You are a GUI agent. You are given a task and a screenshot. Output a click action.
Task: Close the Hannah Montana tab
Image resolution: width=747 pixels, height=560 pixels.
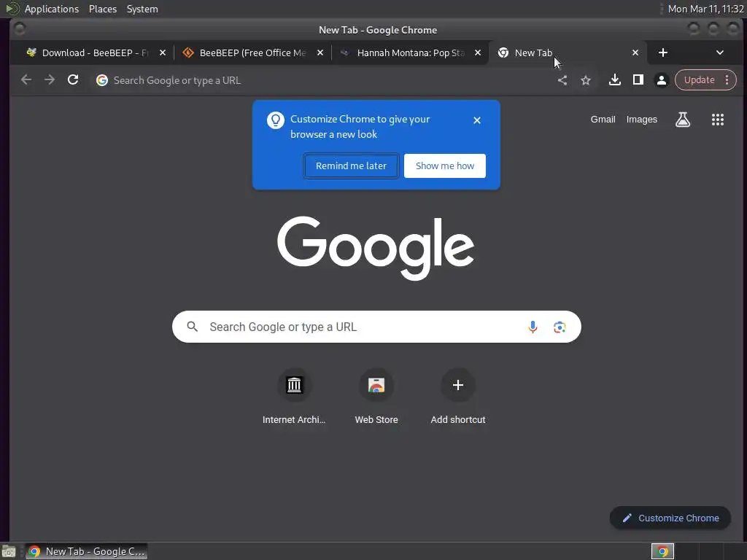pyautogui.click(x=478, y=52)
